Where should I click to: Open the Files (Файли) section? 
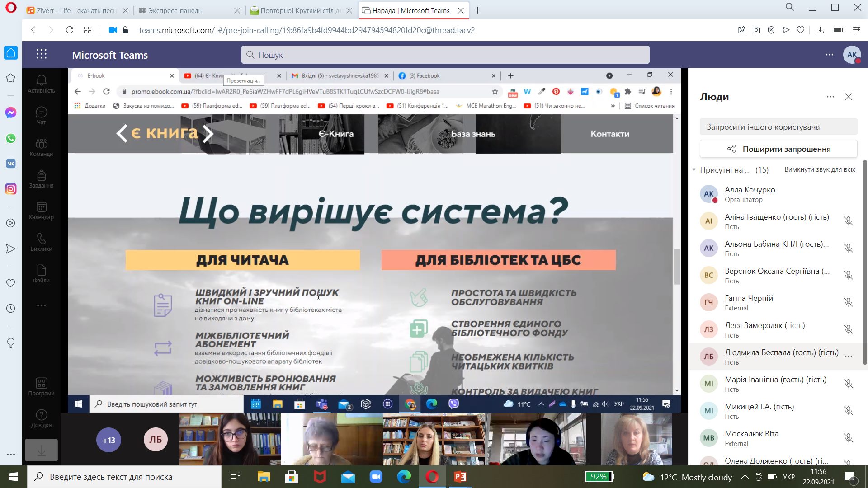point(41,274)
